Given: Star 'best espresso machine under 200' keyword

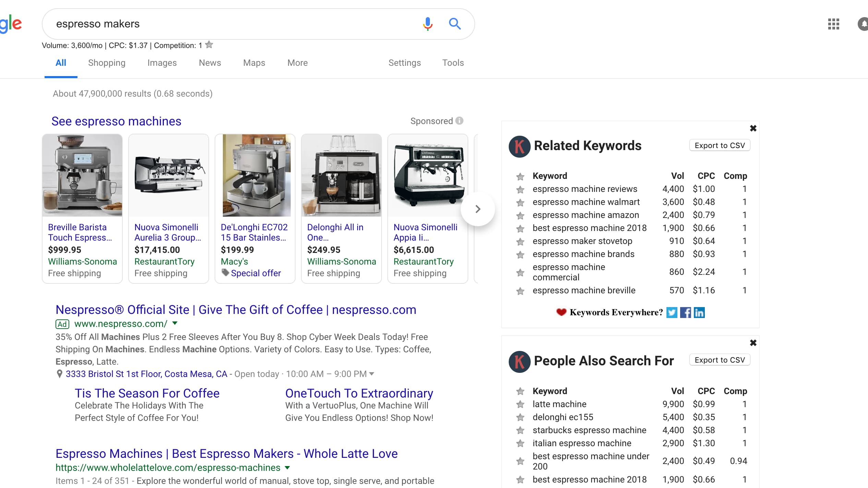Looking at the screenshot, I should tap(520, 461).
